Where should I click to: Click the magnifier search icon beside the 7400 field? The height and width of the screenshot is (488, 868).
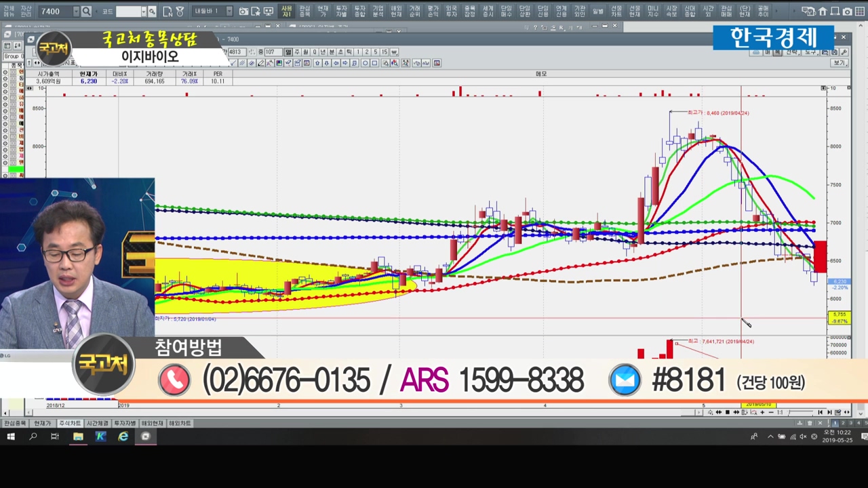point(86,12)
